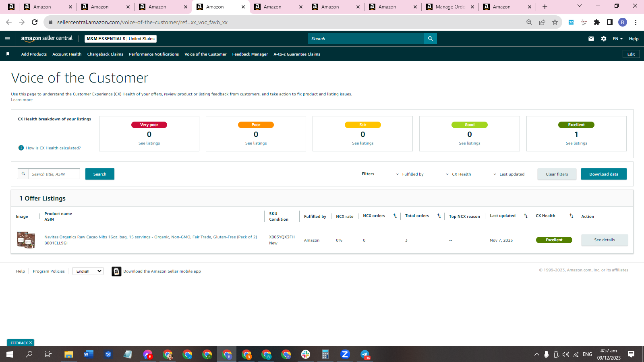Open Feedback Manager menu item
This screenshot has width=644, height=362.
tap(250, 54)
